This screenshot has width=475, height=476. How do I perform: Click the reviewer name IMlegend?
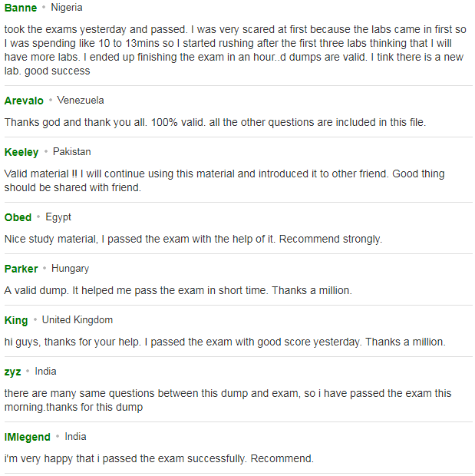[28, 437]
